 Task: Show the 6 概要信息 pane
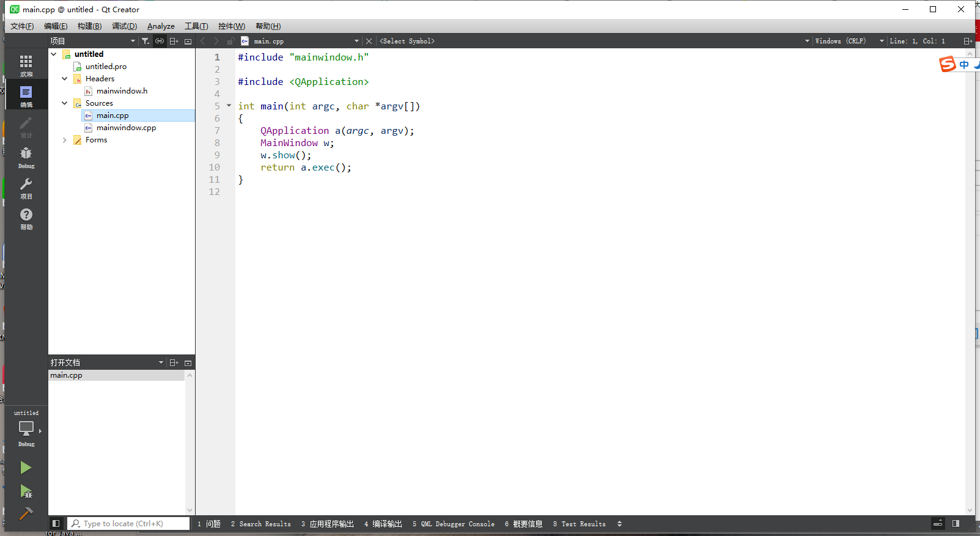(523, 524)
